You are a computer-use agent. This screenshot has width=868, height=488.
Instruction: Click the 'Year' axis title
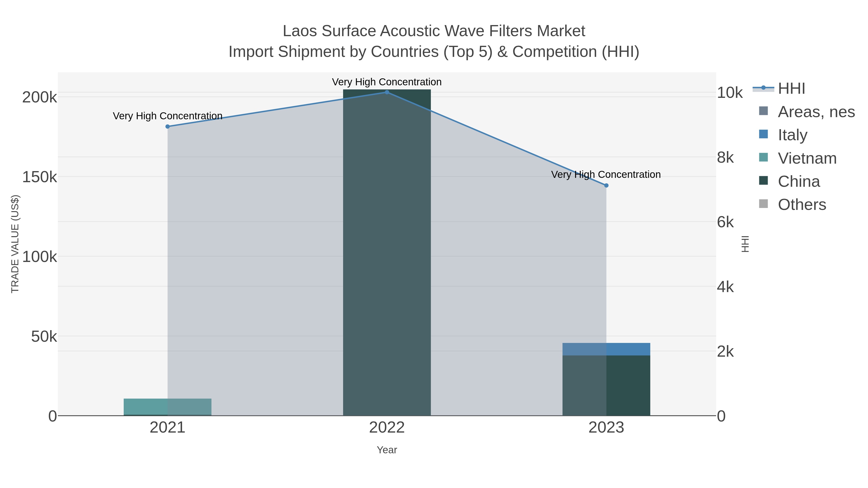click(387, 450)
